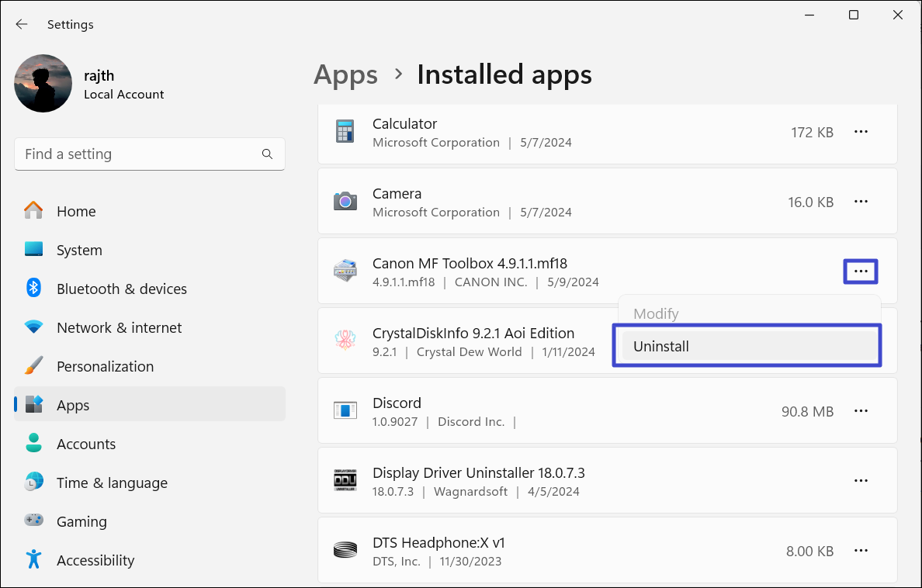Viewport: 922px width, 588px height.
Task: Click the Apps breadcrumb link
Action: pyautogui.click(x=345, y=74)
